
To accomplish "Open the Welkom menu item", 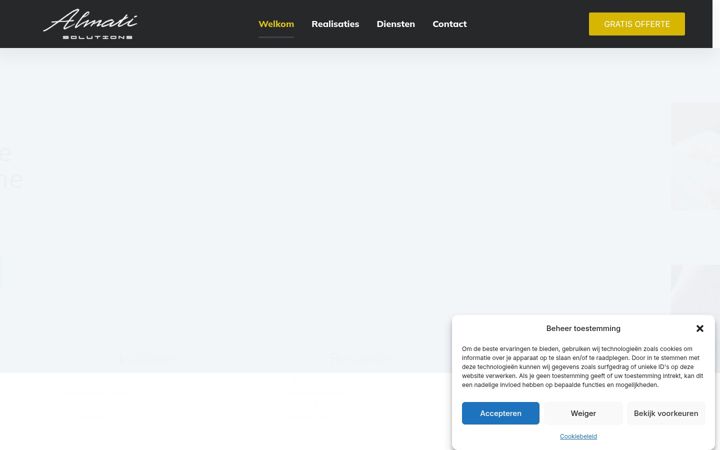I will (276, 24).
